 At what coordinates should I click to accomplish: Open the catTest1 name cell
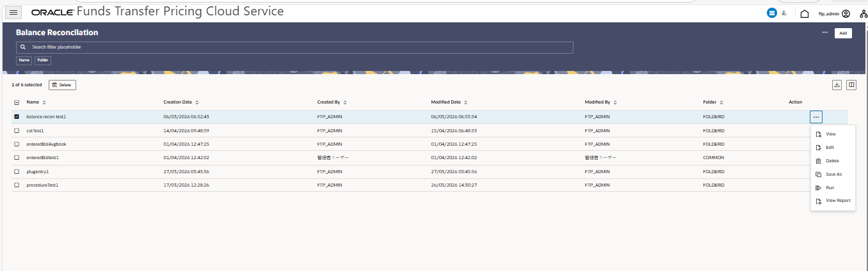coord(35,130)
